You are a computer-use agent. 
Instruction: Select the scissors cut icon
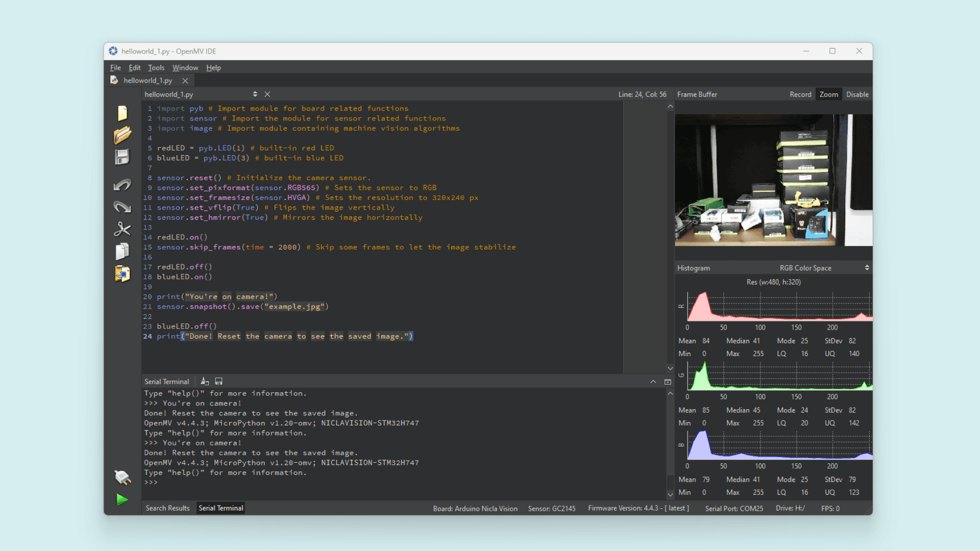122,229
